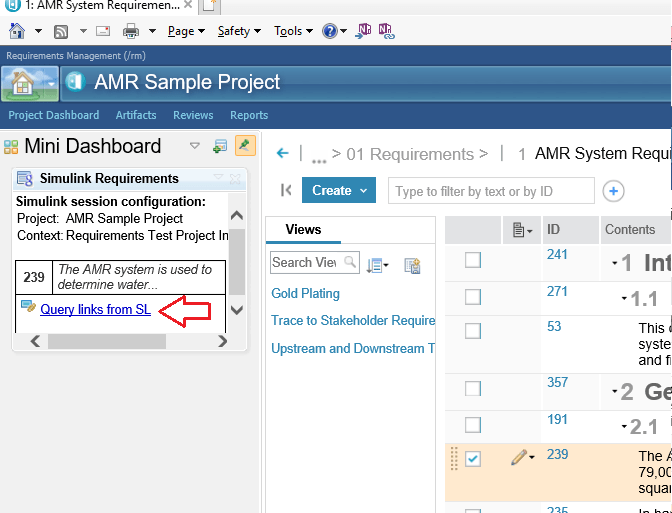Click the filter by text or ID field
672x513 pixels.
pos(490,191)
